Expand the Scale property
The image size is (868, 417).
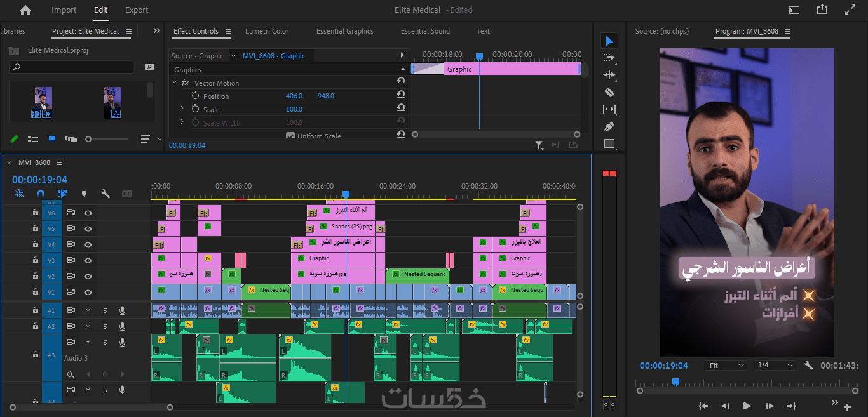click(182, 109)
